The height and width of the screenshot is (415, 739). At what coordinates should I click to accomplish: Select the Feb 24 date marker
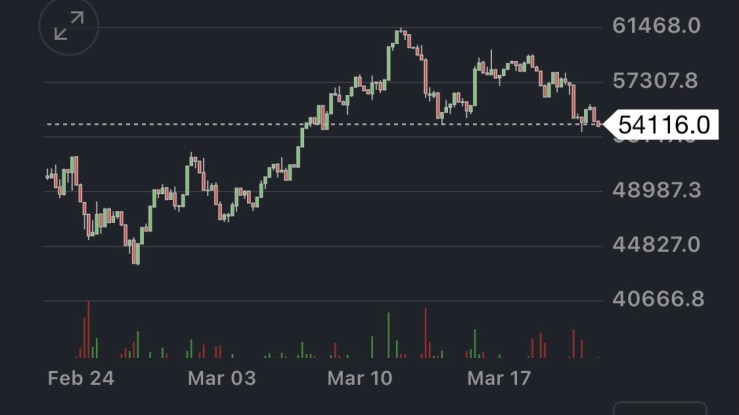[x=81, y=379]
